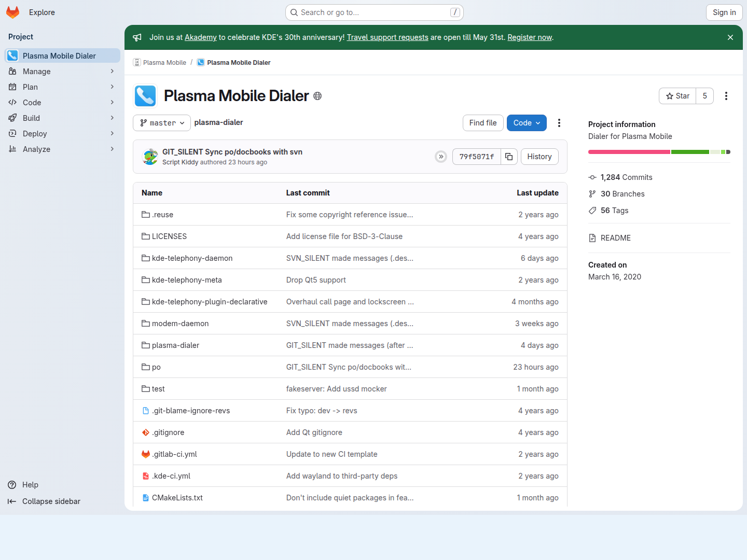Click the Sign in button
The height and width of the screenshot is (560, 747).
[724, 12]
